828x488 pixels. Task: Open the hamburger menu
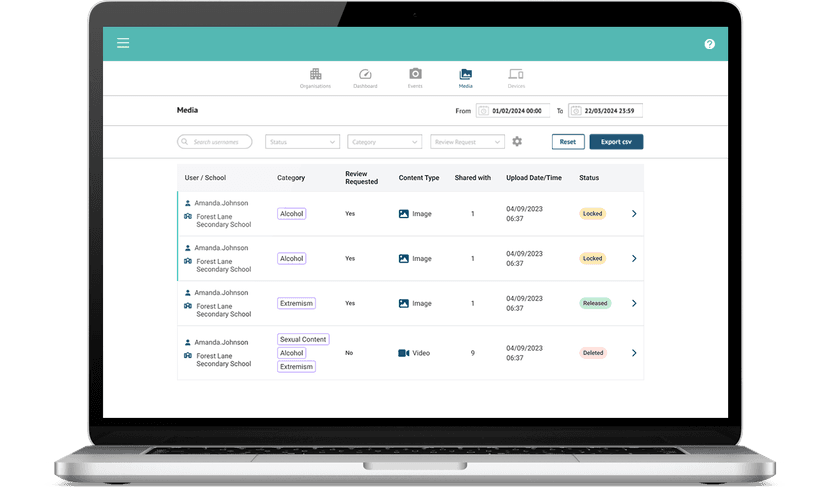123,43
